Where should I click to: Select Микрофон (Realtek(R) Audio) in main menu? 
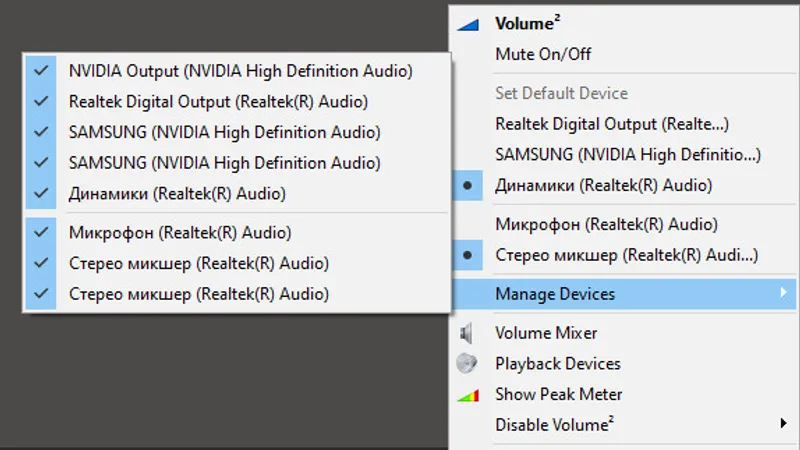pyautogui.click(x=606, y=225)
